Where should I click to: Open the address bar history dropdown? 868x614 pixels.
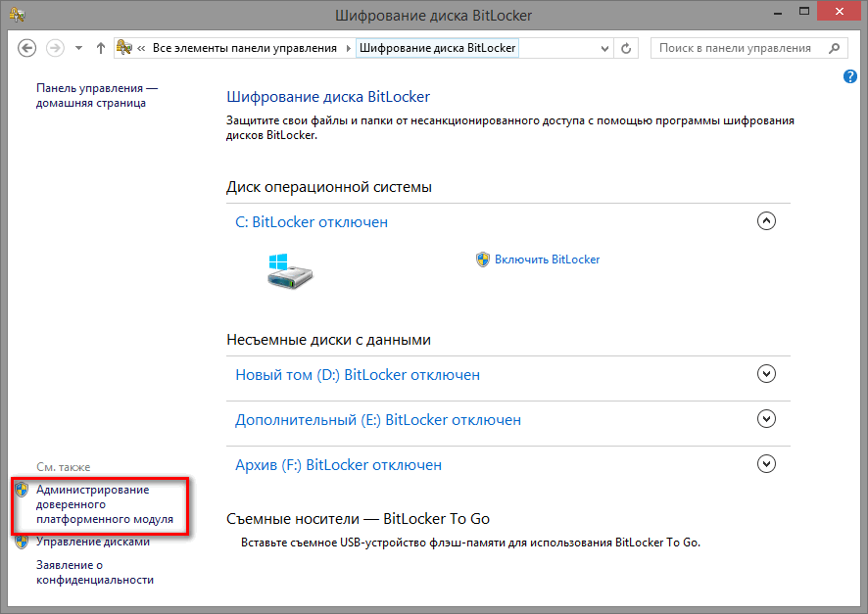pyautogui.click(x=603, y=48)
